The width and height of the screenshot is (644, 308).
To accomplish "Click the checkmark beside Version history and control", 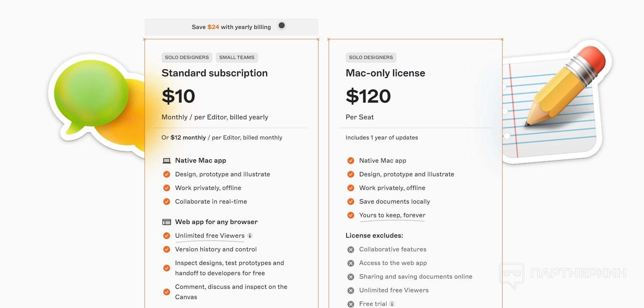I will pyautogui.click(x=166, y=249).
